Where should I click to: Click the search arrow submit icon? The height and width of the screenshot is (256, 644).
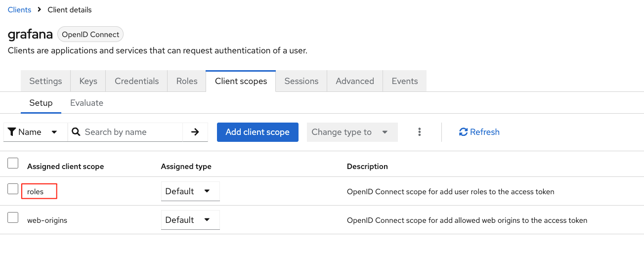(x=195, y=132)
